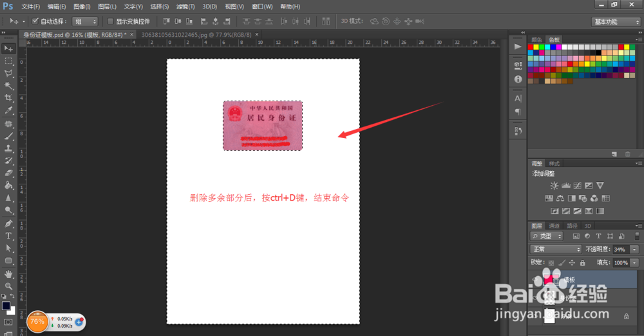Click align top edges icon
The height and width of the screenshot is (336, 644).
[x=166, y=21]
